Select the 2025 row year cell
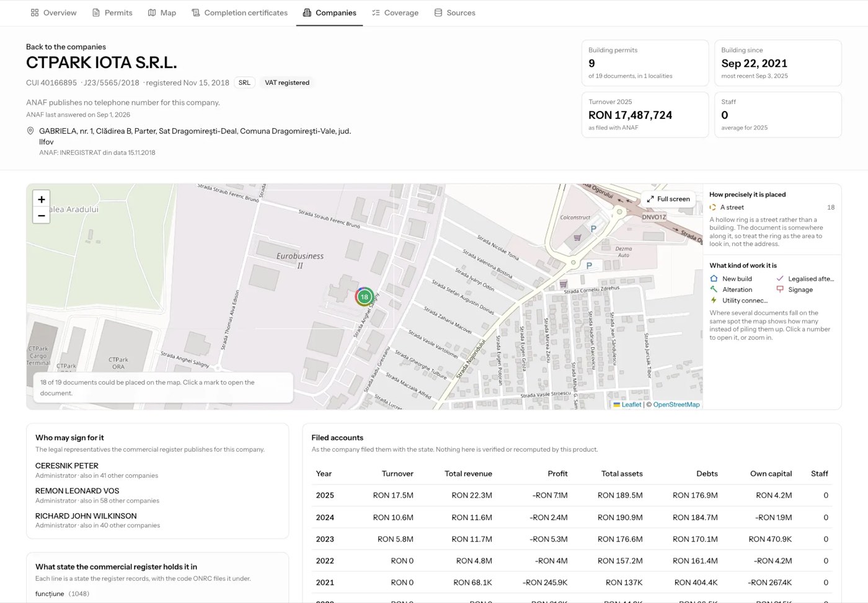 pos(325,495)
